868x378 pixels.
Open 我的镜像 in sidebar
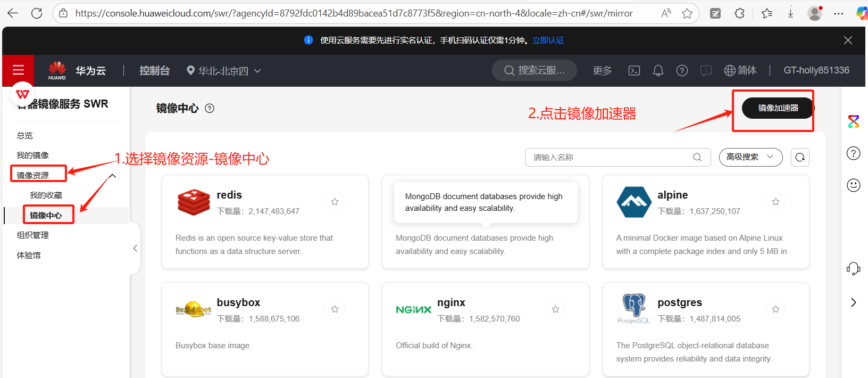pos(32,155)
